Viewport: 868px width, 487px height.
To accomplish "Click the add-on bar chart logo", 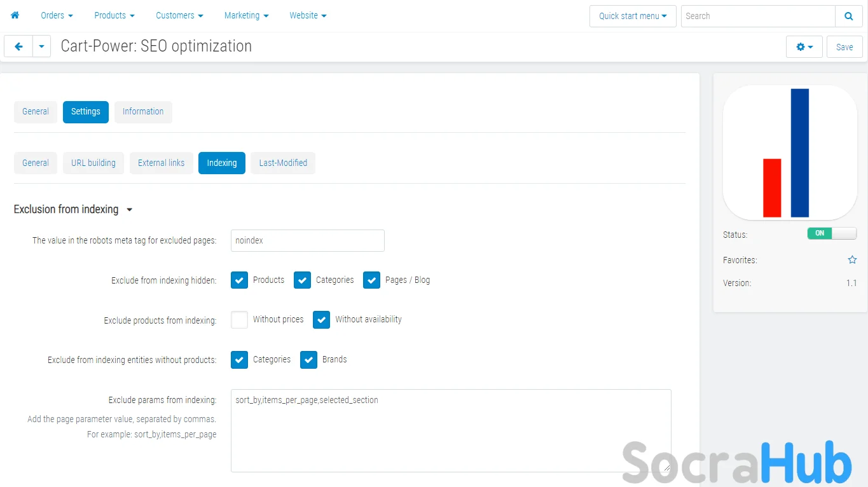I will coord(789,153).
